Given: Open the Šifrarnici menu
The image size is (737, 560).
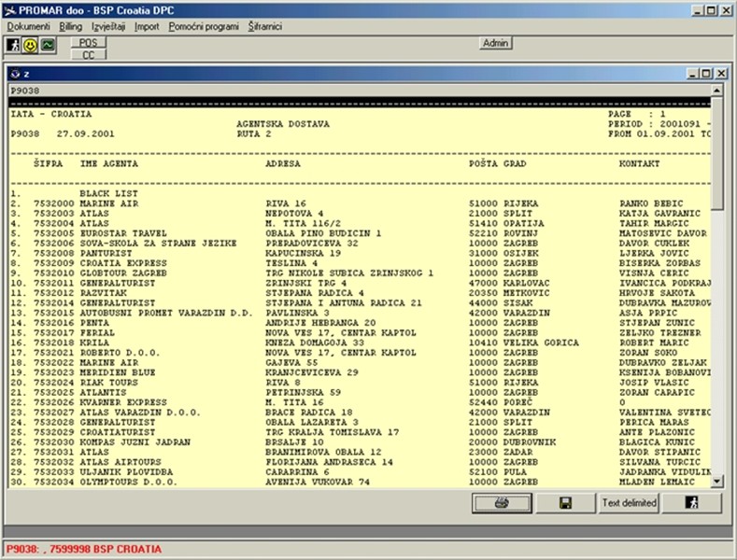Looking at the screenshot, I should pos(265,27).
